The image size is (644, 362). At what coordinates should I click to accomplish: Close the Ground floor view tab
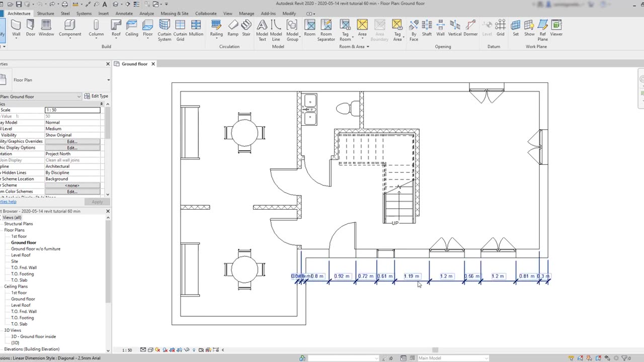point(153,64)
